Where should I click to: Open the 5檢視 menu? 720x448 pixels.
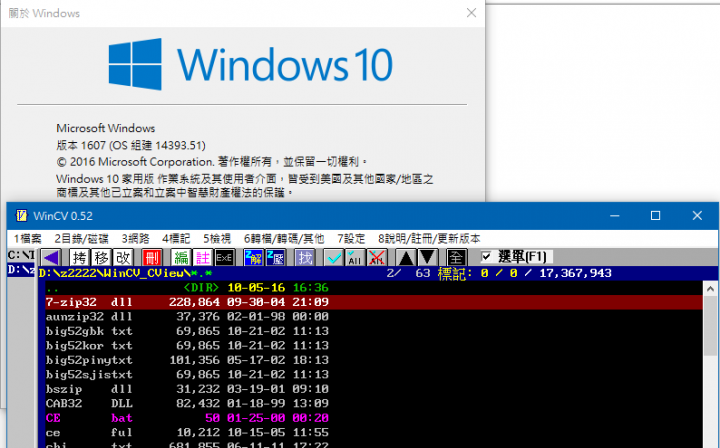(x=217, y=239)
